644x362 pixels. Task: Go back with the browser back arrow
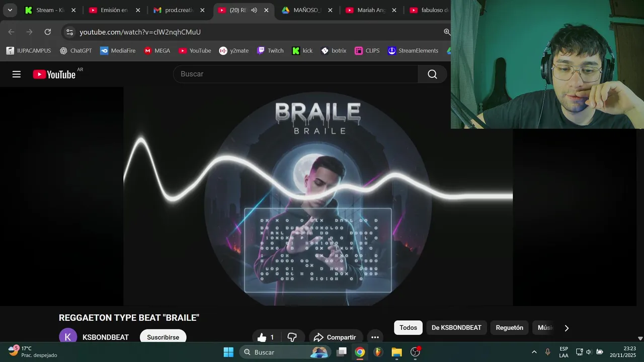pyautogui.click(x=12, y=32)
